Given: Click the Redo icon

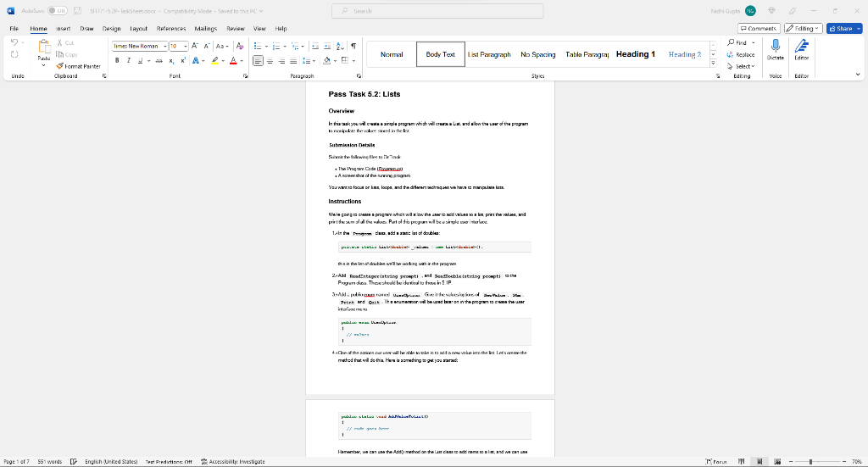Looking at the screenshot, I should 14,54.
